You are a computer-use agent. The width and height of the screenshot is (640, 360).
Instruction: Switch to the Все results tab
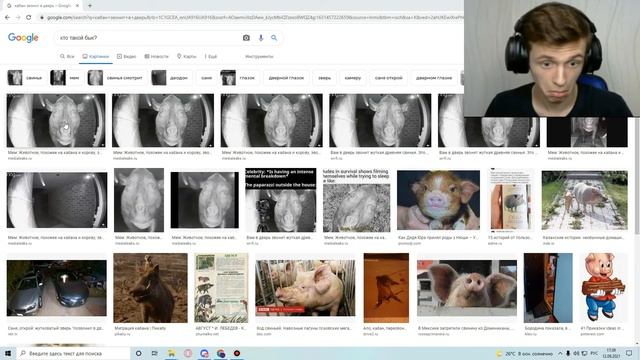coord(67,56)
